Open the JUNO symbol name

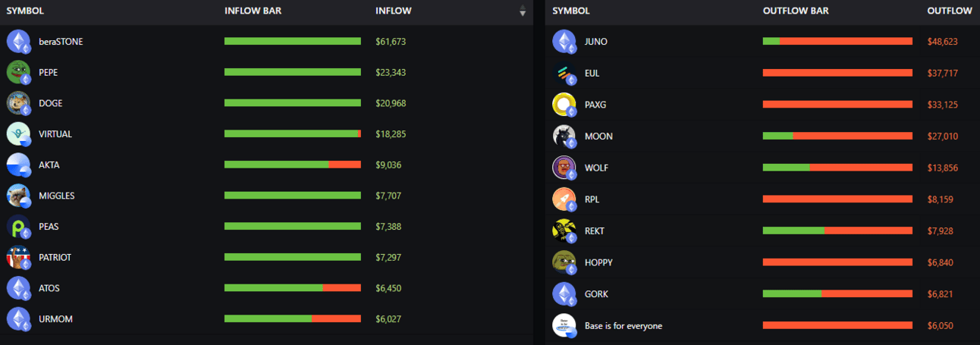[x=596, y=42]
